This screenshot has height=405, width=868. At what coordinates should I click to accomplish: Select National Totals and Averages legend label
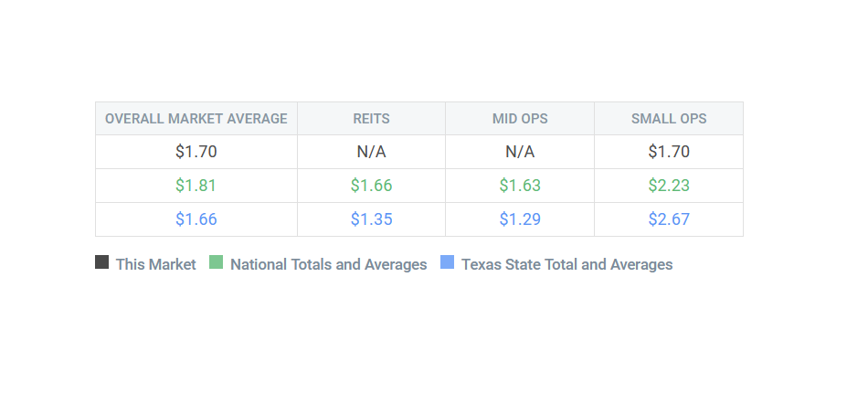tap(328, 264)
